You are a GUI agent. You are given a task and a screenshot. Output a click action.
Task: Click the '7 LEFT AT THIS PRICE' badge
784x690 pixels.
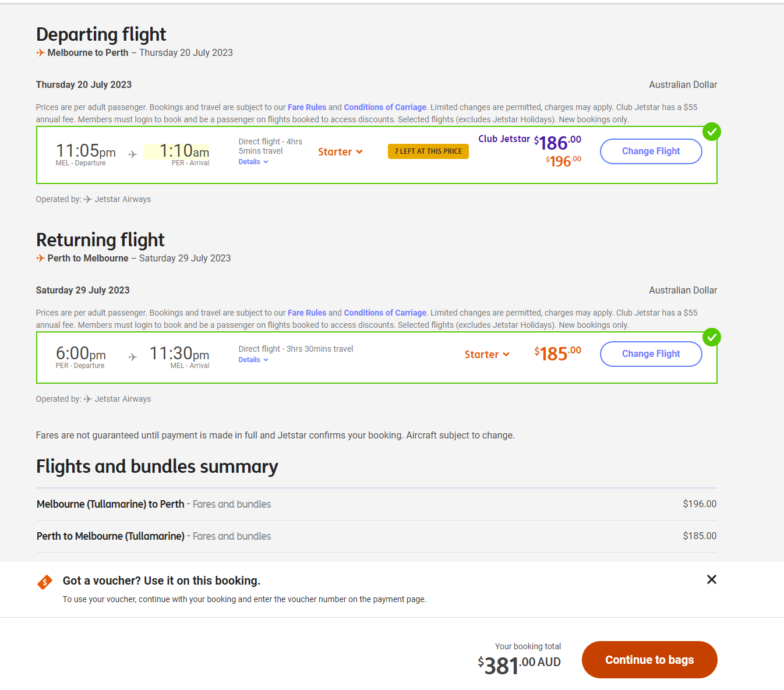(x=428, y=151)
